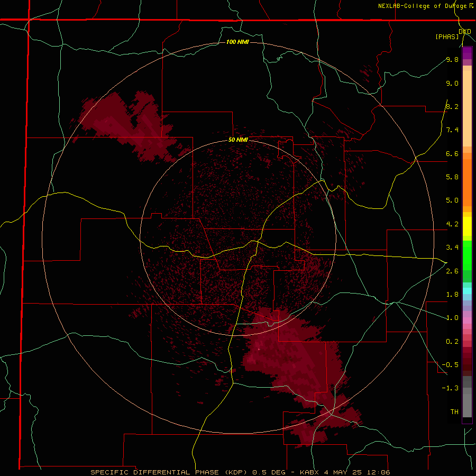Image resolution: width=476 pixels, height=476 pixels.
Task: Click the yellow band of the color bar
Action: (467, 226)
